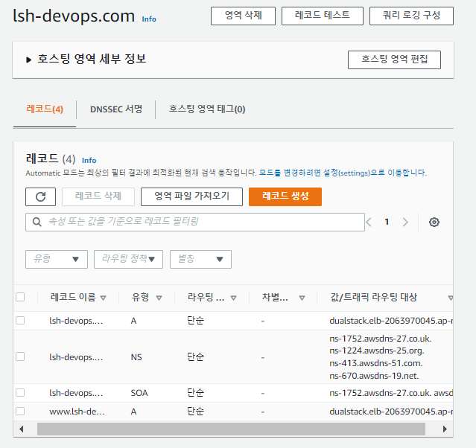476x448 pixels.
Task: Select the first lsh-devops A record checkbox
Action: (x=20, y=320)
